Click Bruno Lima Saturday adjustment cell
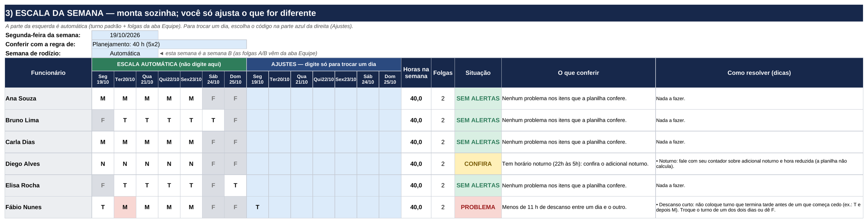Image resolution: width=868 pixels, height=223 pixels. tap(368, 120)
